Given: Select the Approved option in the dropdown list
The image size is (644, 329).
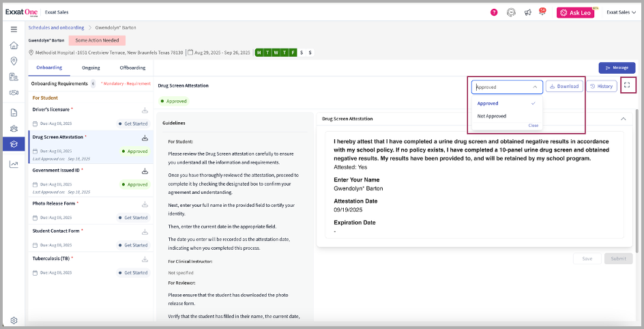Looking at the screenshot, I should 488,103.
